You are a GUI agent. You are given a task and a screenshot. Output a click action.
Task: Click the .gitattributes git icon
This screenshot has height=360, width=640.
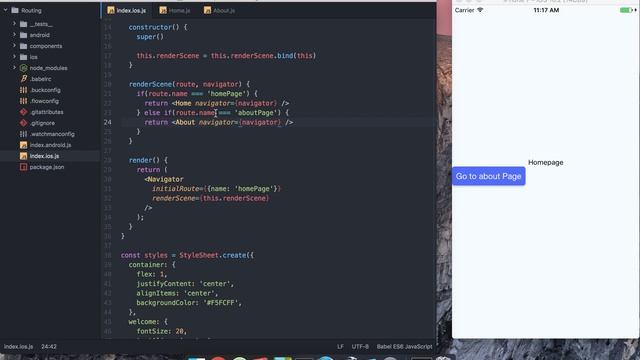coord(24,112)
